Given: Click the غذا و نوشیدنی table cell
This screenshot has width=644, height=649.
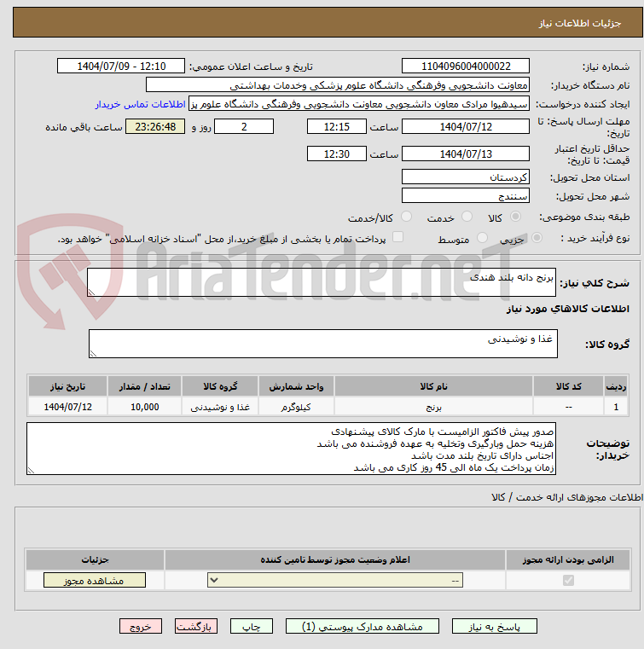Looking at the screenshot, I should [x=220, y=407].
